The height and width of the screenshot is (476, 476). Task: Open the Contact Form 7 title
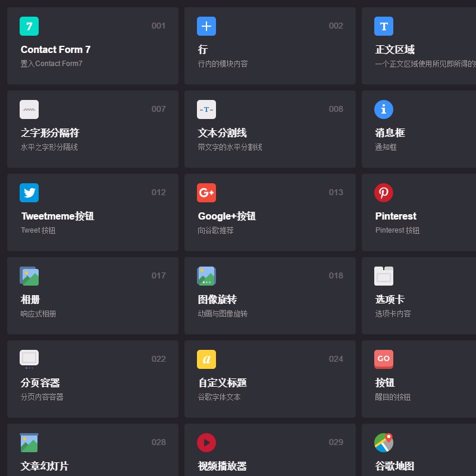[x=55, y=49]
